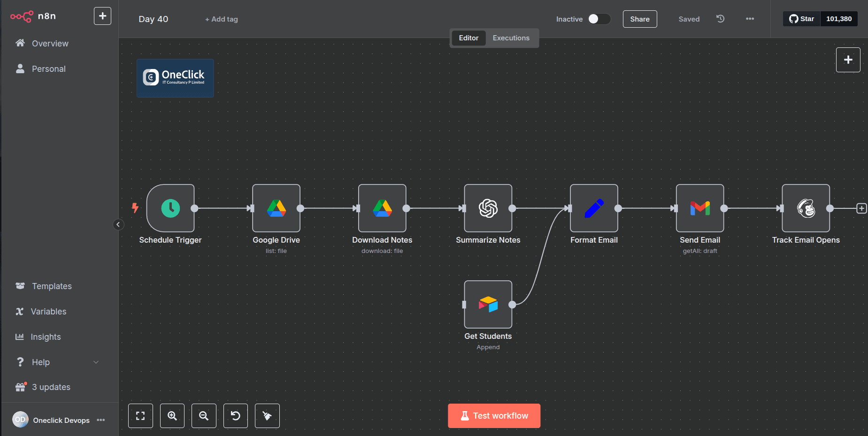Open the Oneclick Devops user menu dots
This screenshot has width=868, height=436.
101,420
